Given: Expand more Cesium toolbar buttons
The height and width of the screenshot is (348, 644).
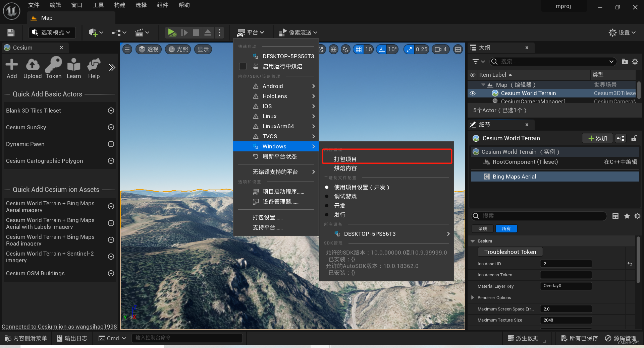Looking at the screenshot, I should (112, 68).
